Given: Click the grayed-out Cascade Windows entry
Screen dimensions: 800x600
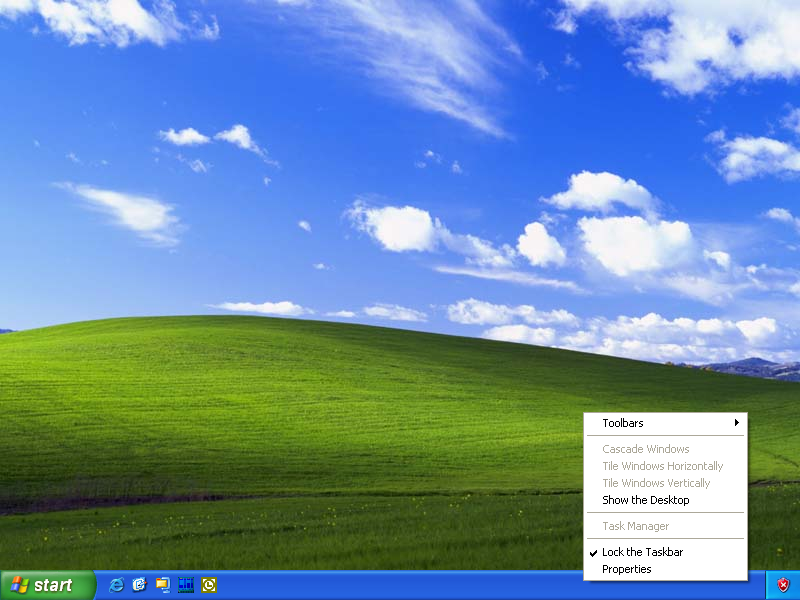Looking at the screenshot, I should 665,449.
